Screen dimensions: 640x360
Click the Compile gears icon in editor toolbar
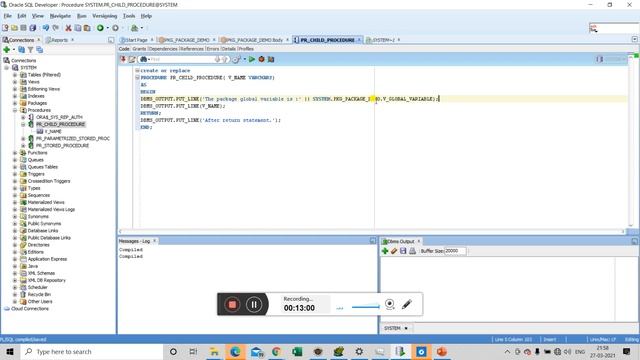point(236,59)
